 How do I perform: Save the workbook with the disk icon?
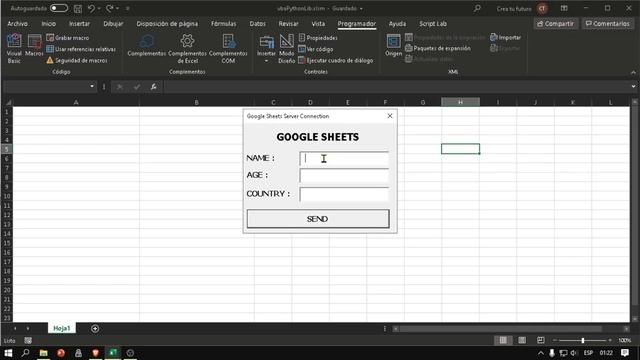tap(78, 9)
